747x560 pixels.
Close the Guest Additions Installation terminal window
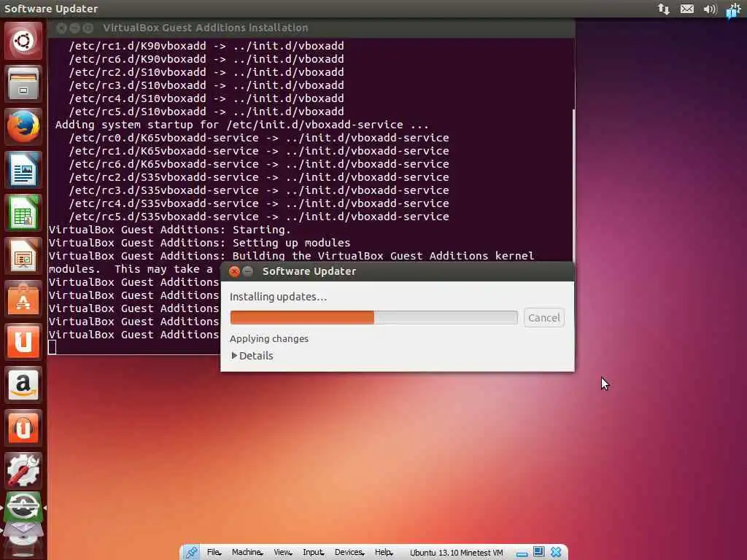tap(61, 28)
